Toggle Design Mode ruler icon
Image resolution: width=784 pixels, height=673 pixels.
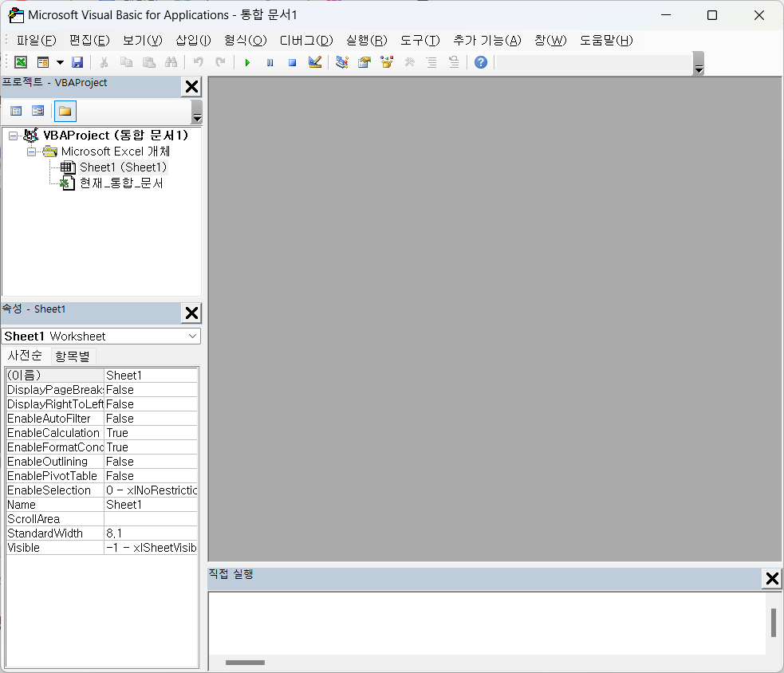click(315, 62)
